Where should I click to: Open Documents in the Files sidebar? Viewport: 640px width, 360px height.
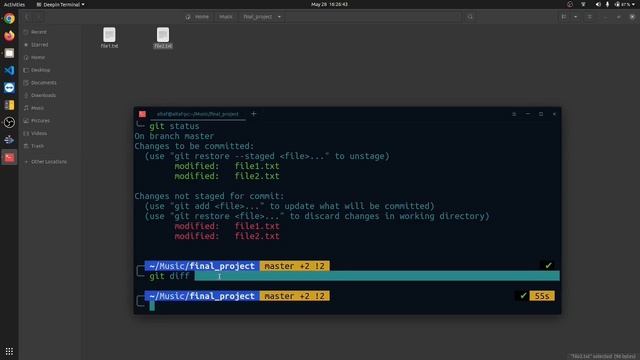44,82
